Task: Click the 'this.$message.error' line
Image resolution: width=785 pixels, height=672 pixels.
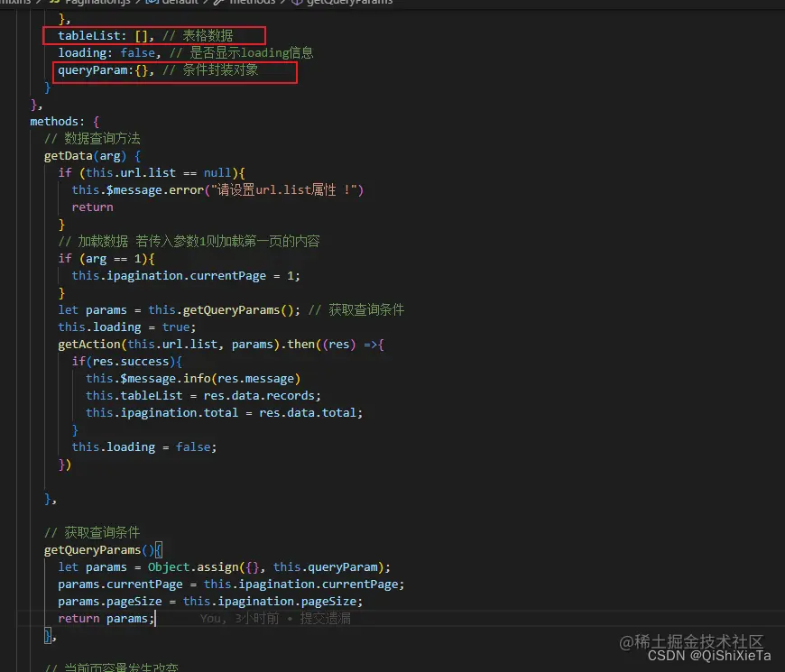Action: tap(217, 190)
